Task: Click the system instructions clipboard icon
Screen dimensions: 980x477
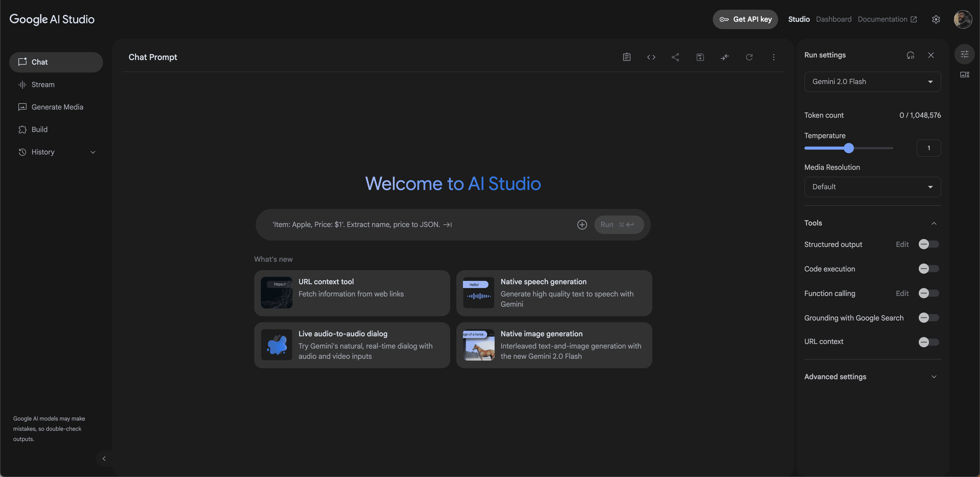Action: tap(627, 57)
